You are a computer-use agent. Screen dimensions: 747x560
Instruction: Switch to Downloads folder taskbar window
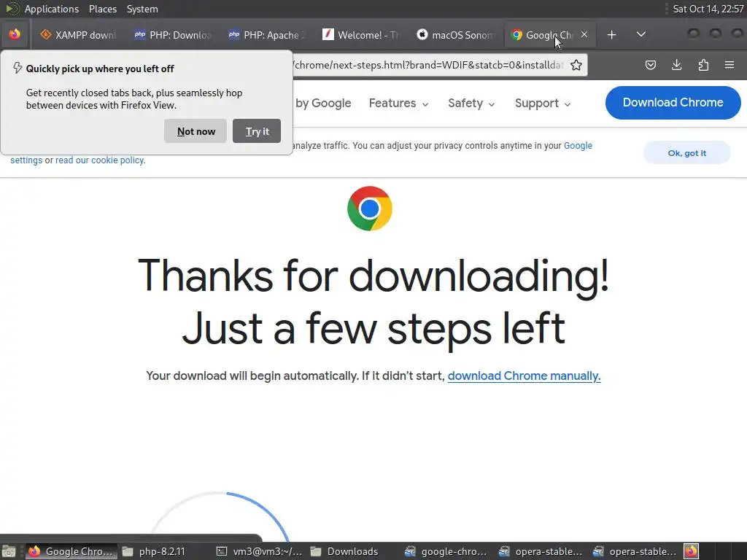point(352,551)
